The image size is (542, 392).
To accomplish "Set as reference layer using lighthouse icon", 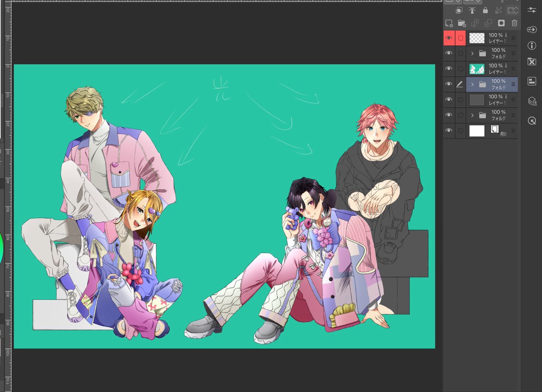I will (x=472, y=10).
